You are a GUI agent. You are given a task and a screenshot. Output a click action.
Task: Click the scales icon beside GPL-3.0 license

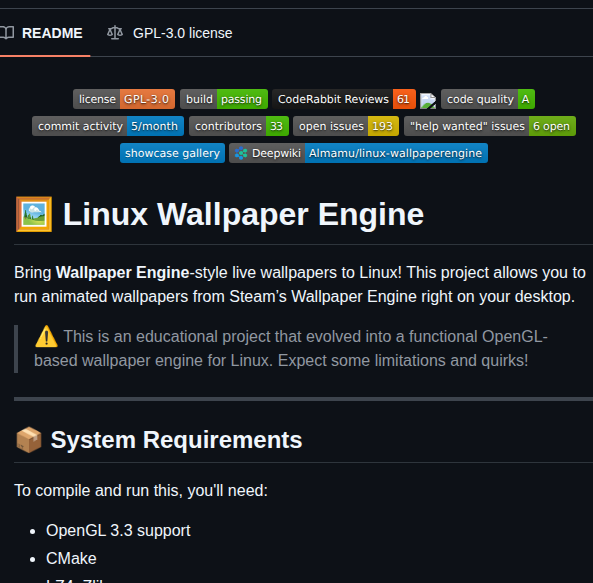pyautogui.click(x=115, y=33)
